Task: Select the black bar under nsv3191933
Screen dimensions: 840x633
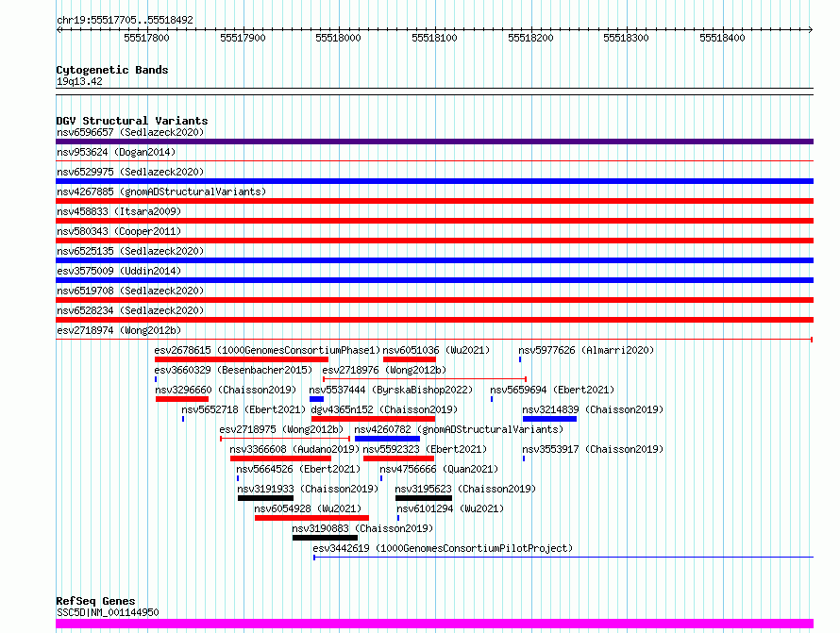Action: [x=266, y=498]
